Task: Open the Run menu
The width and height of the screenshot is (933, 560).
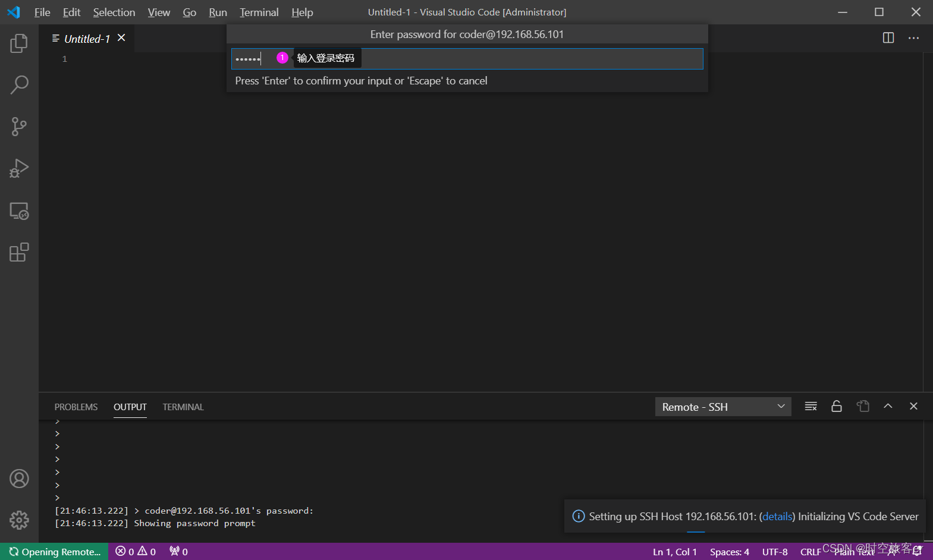Action: click(x=218, y=12)
